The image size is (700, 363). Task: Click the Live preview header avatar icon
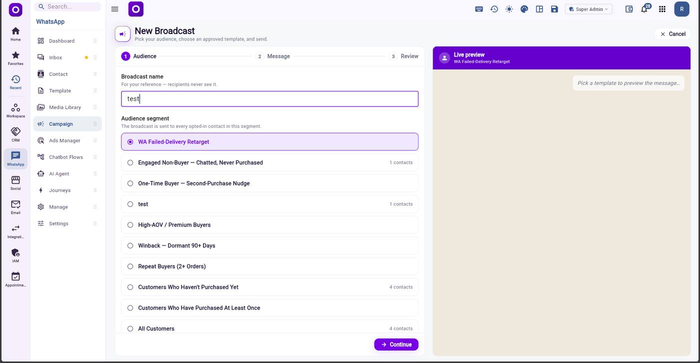coord(444,58)
